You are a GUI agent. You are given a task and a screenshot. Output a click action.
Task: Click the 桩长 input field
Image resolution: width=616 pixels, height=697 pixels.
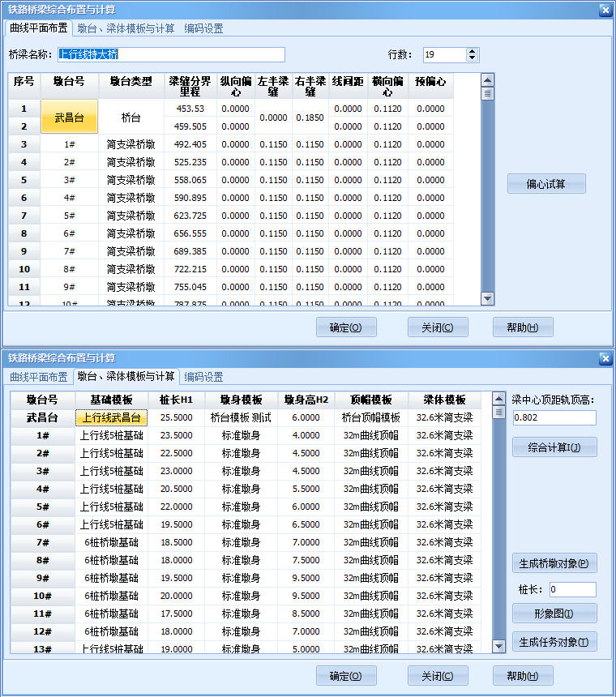[572, 589]
